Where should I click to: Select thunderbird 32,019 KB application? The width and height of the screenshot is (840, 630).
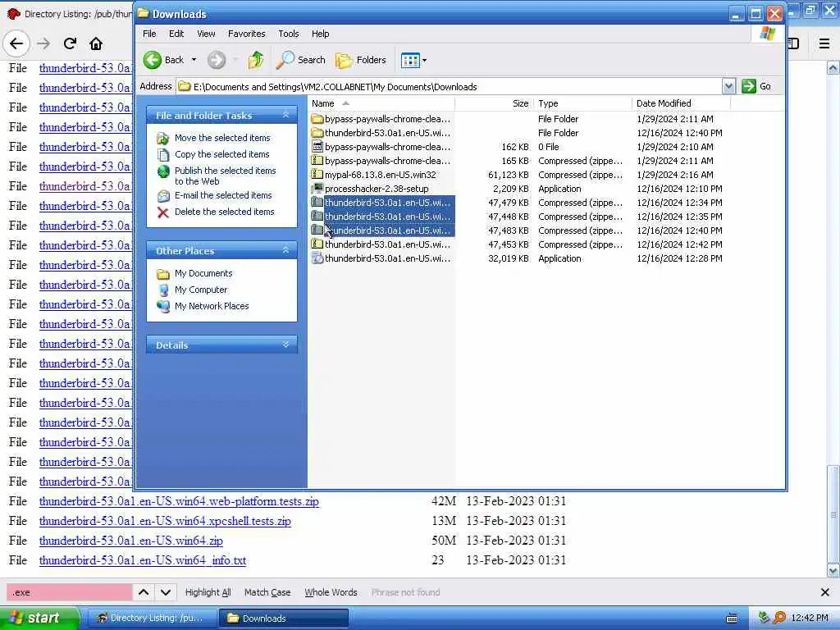381,258
